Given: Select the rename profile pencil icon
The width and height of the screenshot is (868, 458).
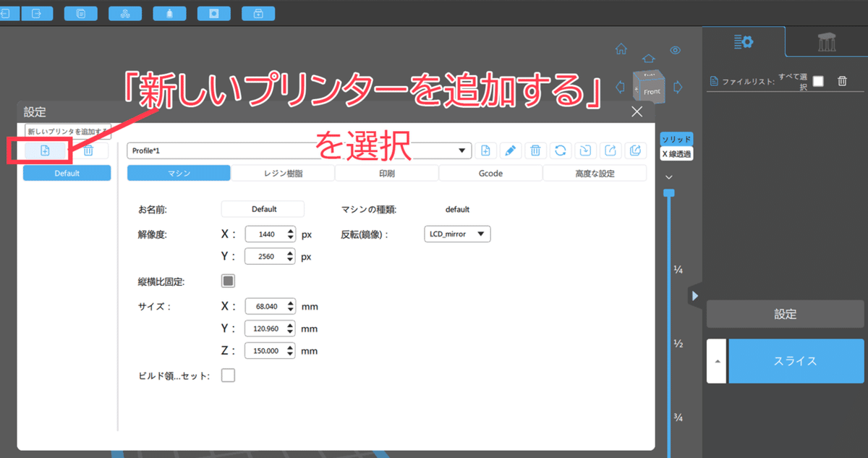Looking at the screenshot, I should (510, 150).
